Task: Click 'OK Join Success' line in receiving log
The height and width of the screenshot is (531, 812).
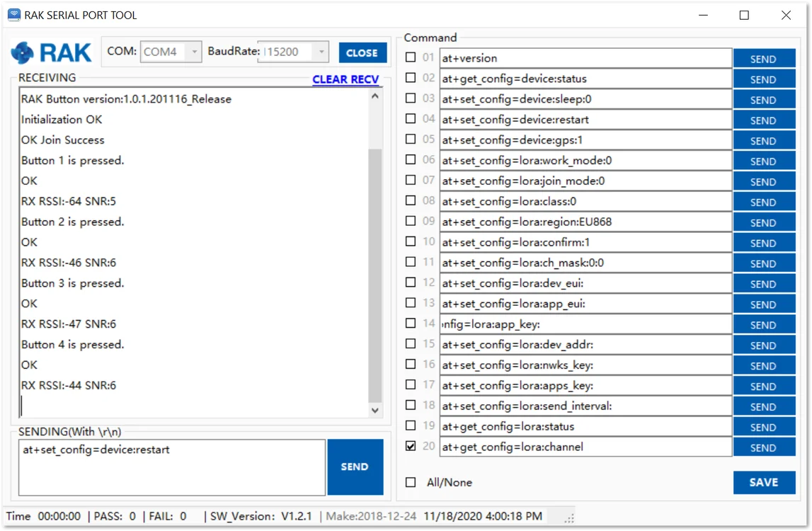Action: point(63,140)
